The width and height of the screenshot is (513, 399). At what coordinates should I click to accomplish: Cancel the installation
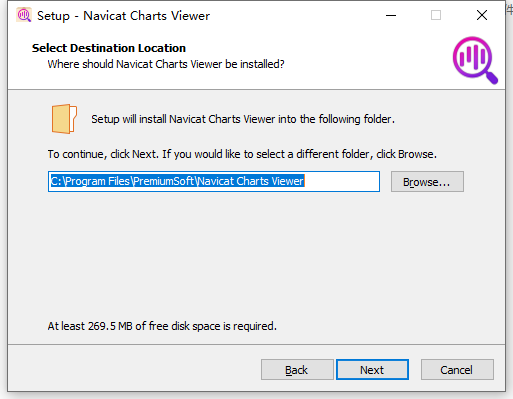click(457, 370)
